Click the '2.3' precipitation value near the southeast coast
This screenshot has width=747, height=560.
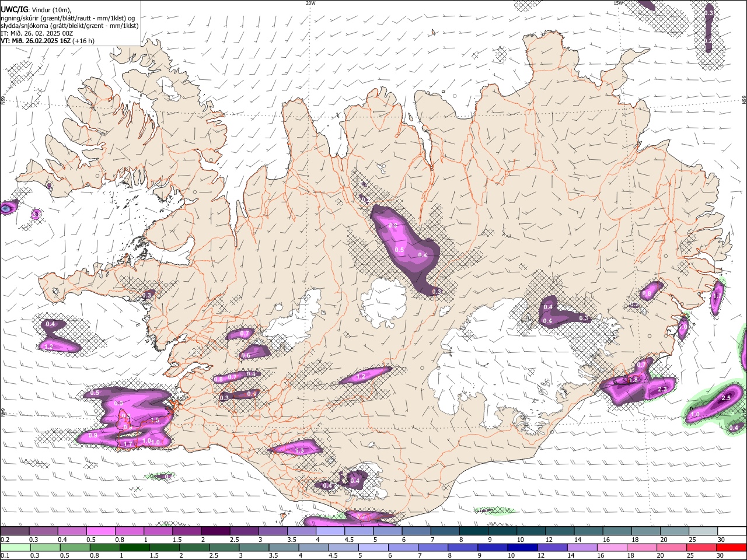662,389
